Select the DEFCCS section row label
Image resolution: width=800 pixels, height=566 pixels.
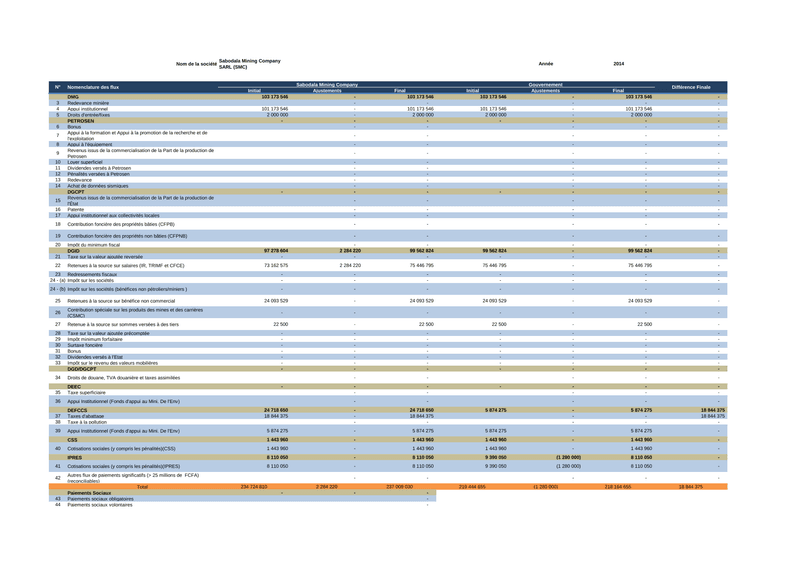77,410
